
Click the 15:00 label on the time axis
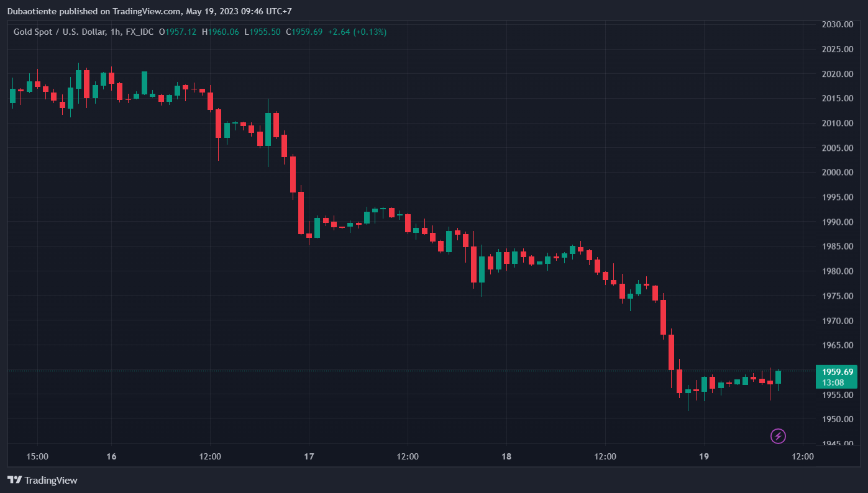pos(37,456)
